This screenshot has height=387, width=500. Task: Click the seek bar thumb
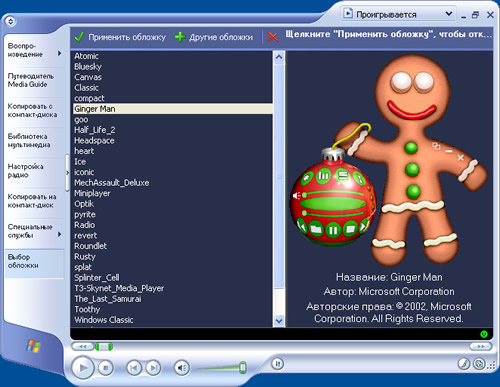[x=104, y=347]
